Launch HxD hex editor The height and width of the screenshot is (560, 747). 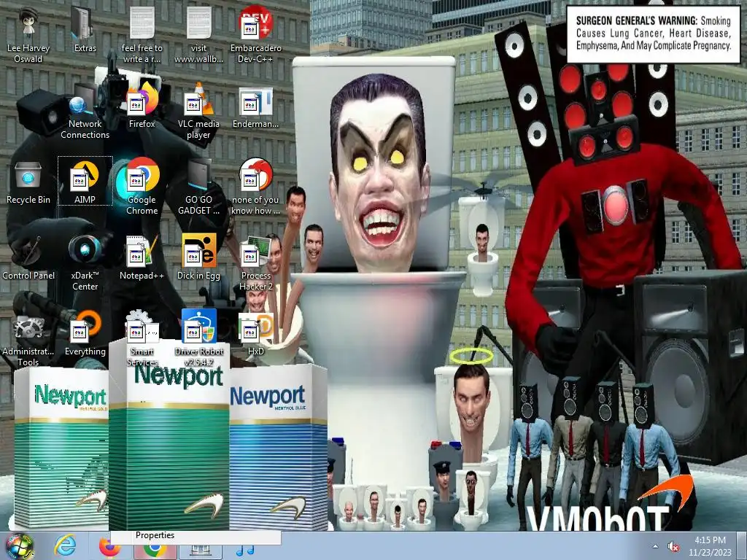point(256,332)
